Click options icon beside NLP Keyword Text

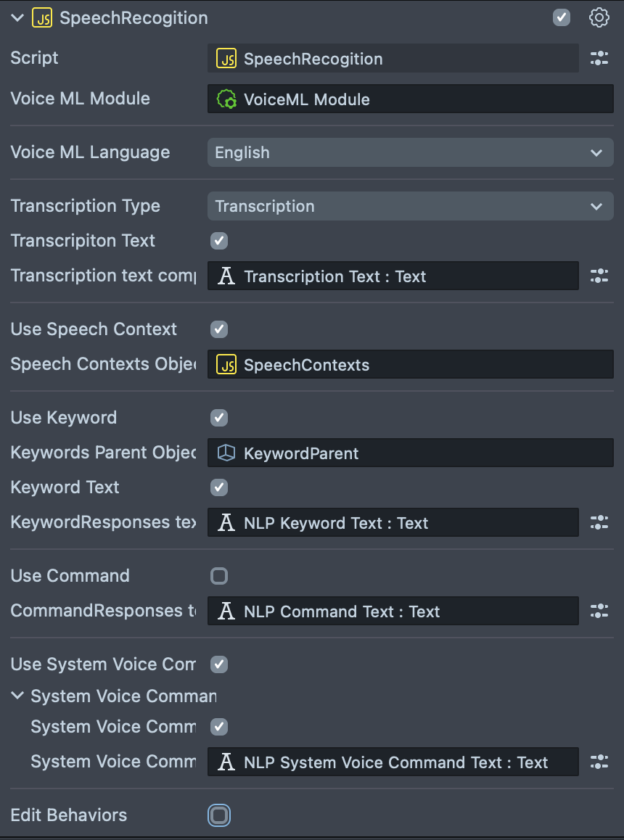tap(599, 523)
